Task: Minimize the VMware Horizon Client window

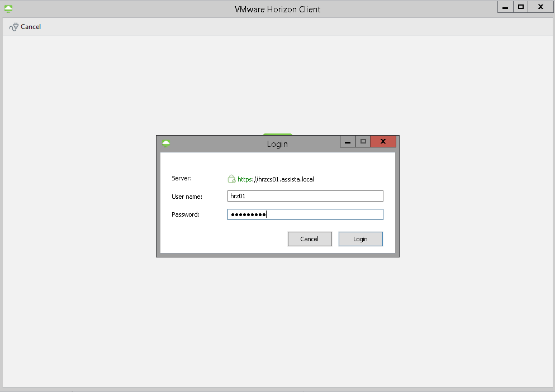Action: [505, 7]
